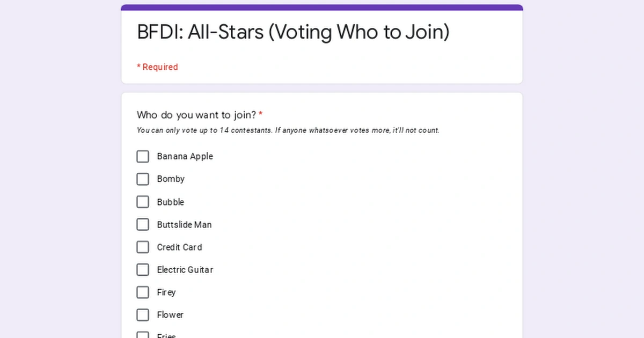Check the Firey checkbox

[142, 292]
